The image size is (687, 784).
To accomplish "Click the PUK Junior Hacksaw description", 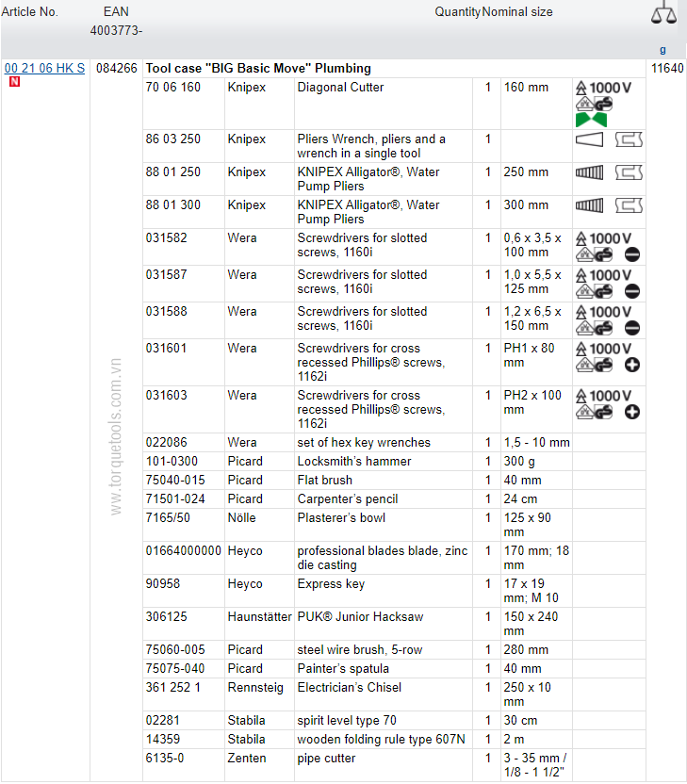I will click(360, 617).
